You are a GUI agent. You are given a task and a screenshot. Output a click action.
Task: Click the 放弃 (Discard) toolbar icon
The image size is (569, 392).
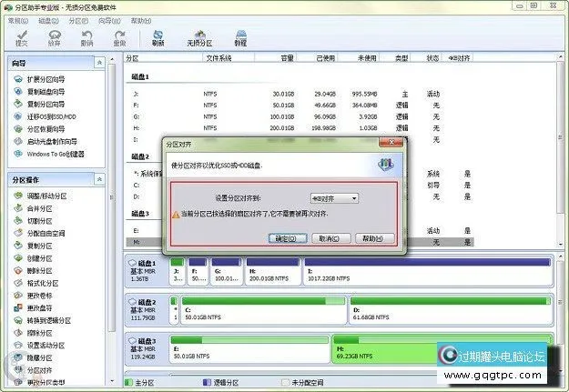coord(55,37)
